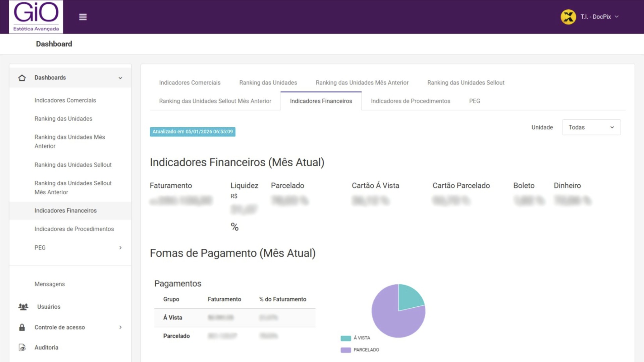Viewport: 644px width, 362px height.
Task: Toggle PARCELADO legend swatch in chart
Action: [x=345, y=350]
